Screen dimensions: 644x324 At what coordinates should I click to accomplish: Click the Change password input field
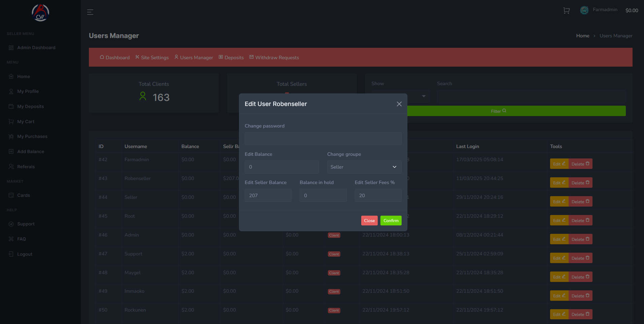[x=323, y=139]
